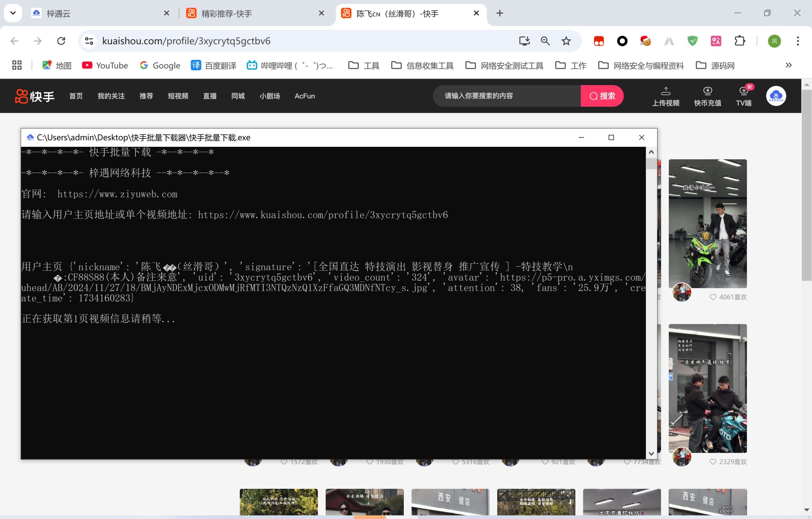
Task: Click the red 搜索 search button
Action: click(602, 96)
